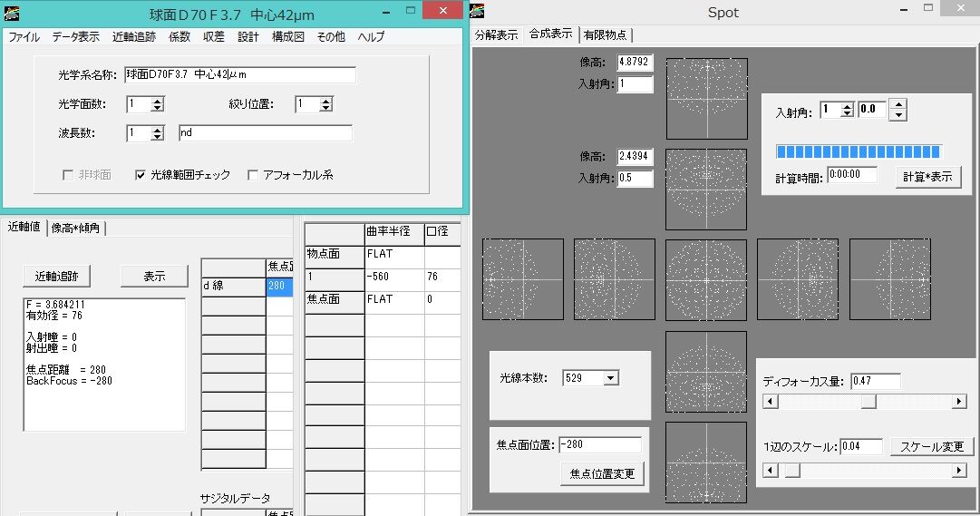Select the bottommost spot diagram thumbnail
The width and height of the screenshot is (980, 516).
click(x=706, y=462)
